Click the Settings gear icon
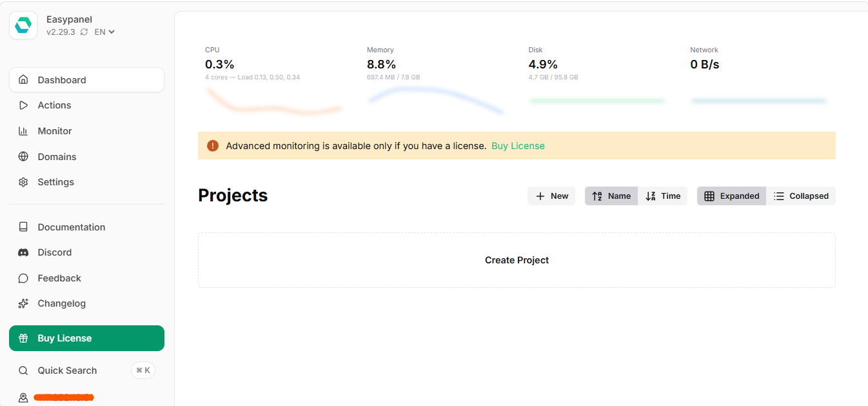 [x=23, y=182]
